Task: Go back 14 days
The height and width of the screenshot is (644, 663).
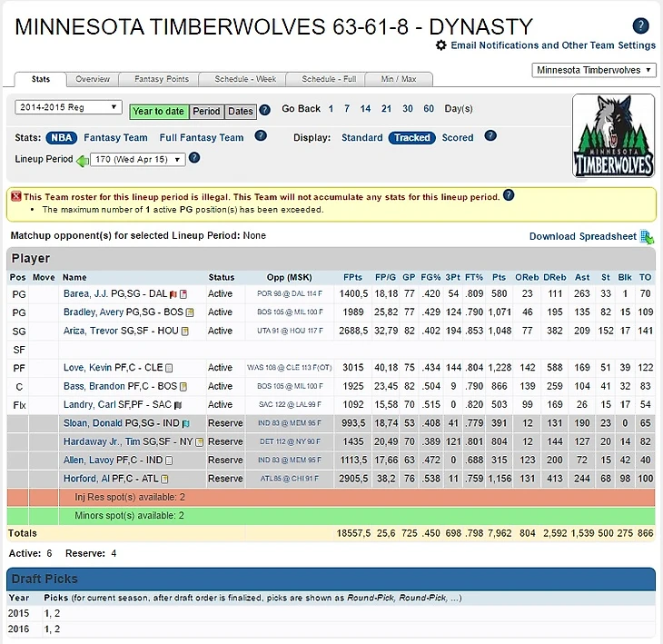Action: pos(365,109)
